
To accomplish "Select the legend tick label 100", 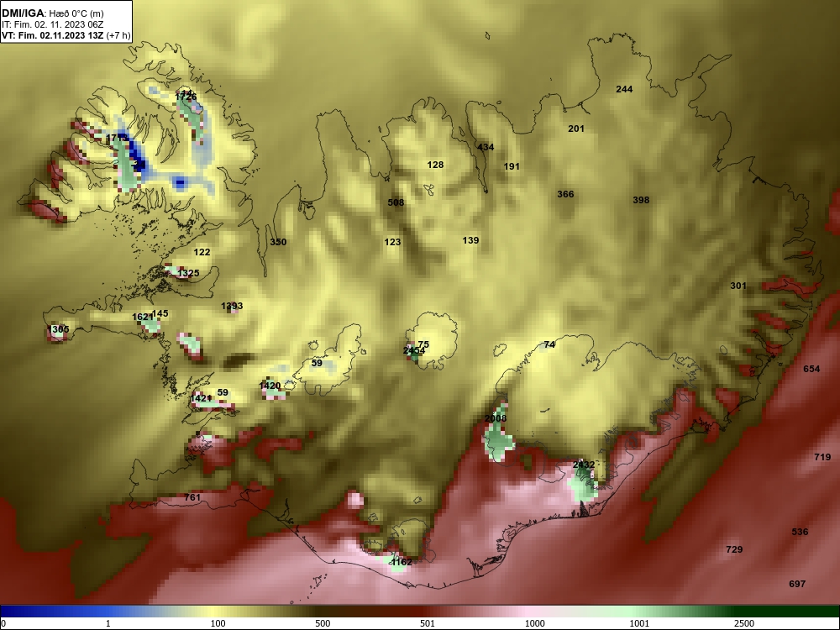I will 218,623.
